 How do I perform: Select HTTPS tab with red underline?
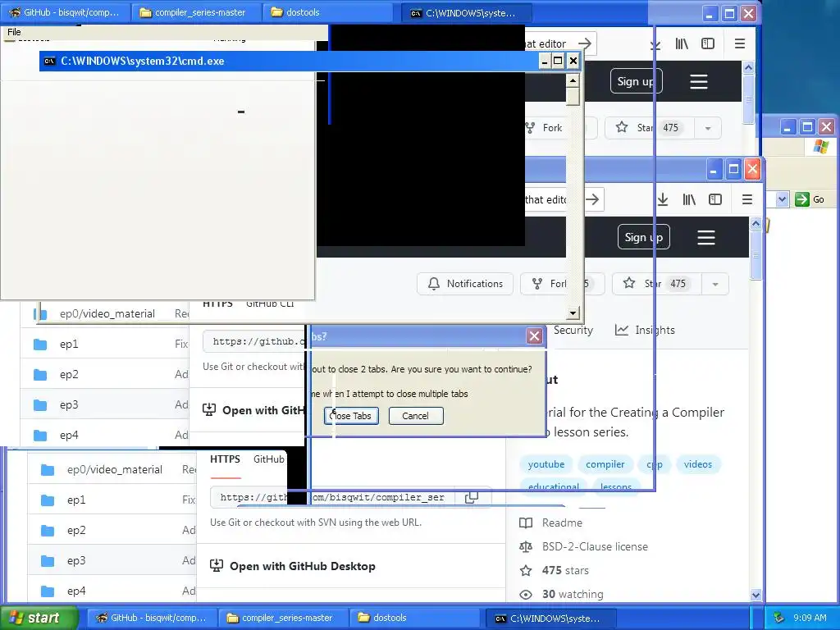(x=225, y=459)
